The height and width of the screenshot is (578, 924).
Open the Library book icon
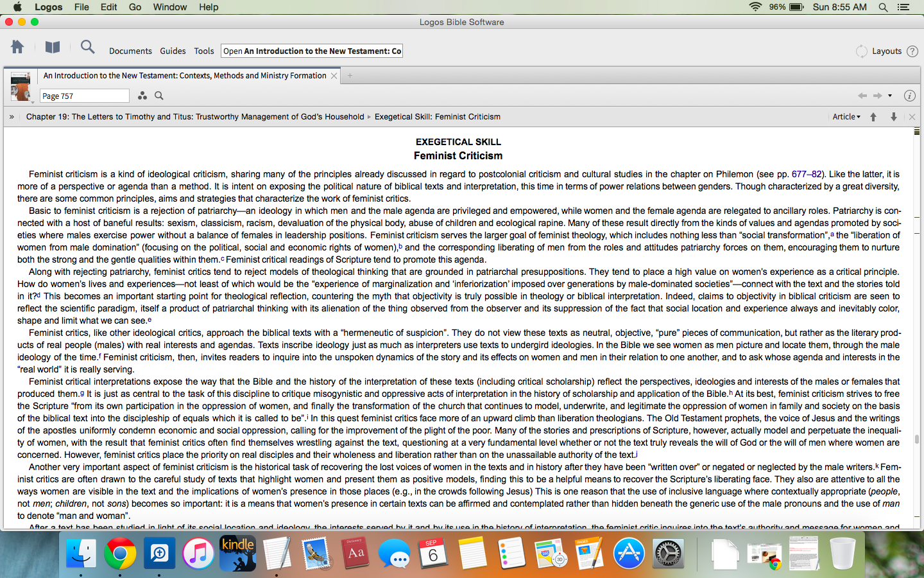coord(53,47)
